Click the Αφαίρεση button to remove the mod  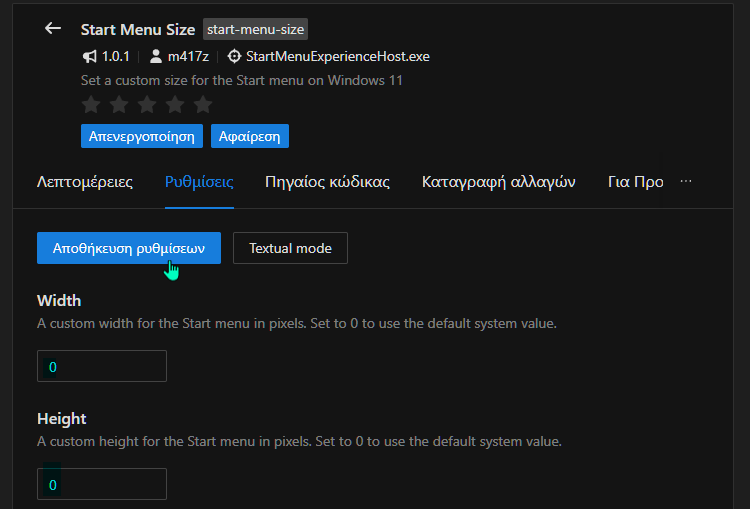tap(249, 136)
